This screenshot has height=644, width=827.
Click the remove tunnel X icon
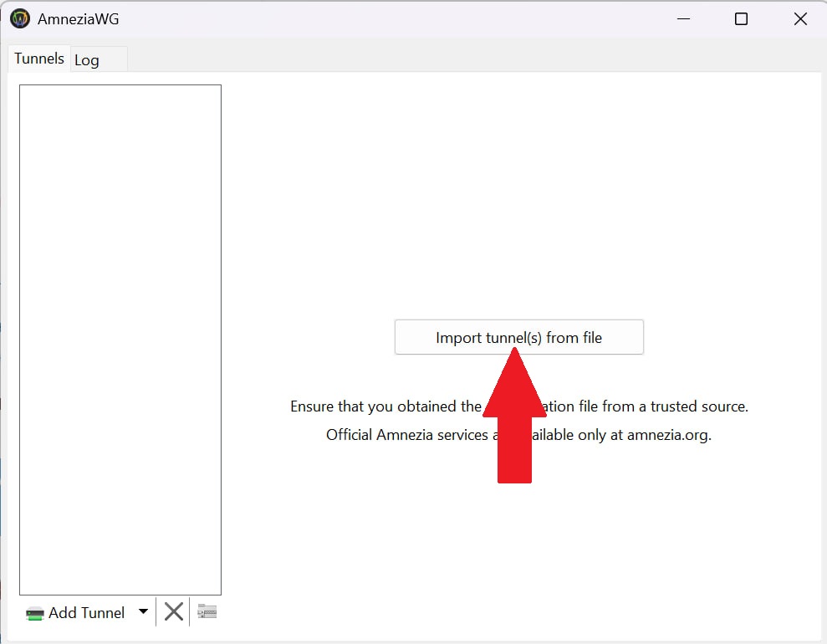[x=174, y=612]
